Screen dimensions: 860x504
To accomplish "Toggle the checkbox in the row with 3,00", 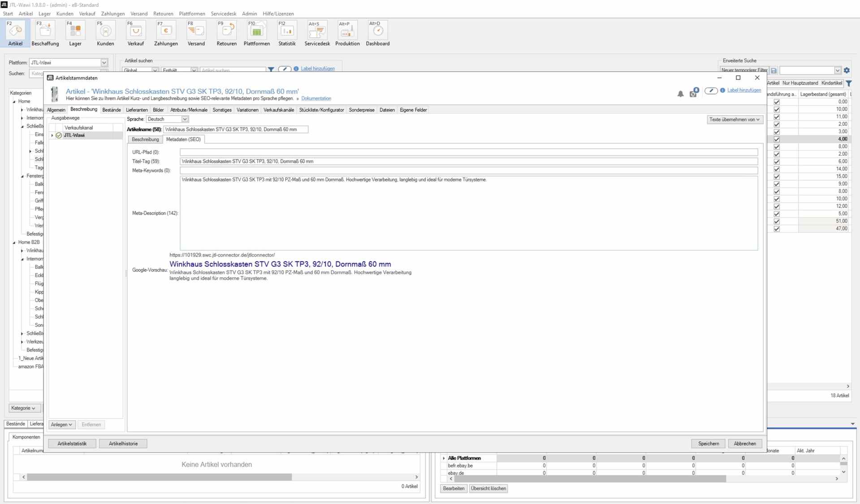I will point(777,132).
